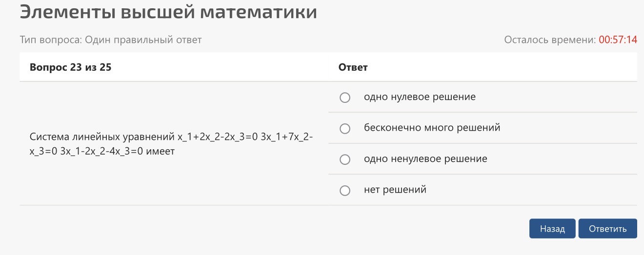Click the word 'имеет' ending the question
Viewport: 644px width, 255px height.
click(x=161, y=151)
